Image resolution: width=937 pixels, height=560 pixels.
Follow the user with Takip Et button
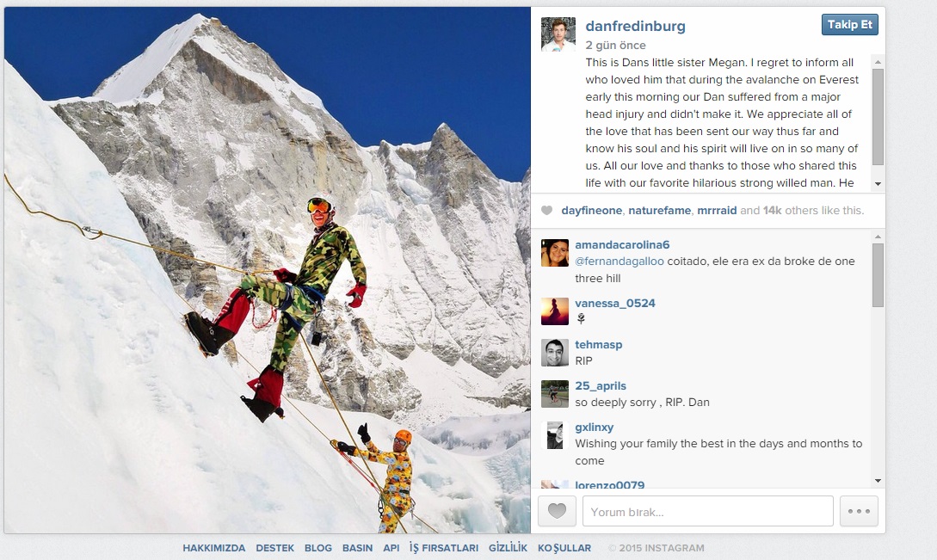pos(850,24)
